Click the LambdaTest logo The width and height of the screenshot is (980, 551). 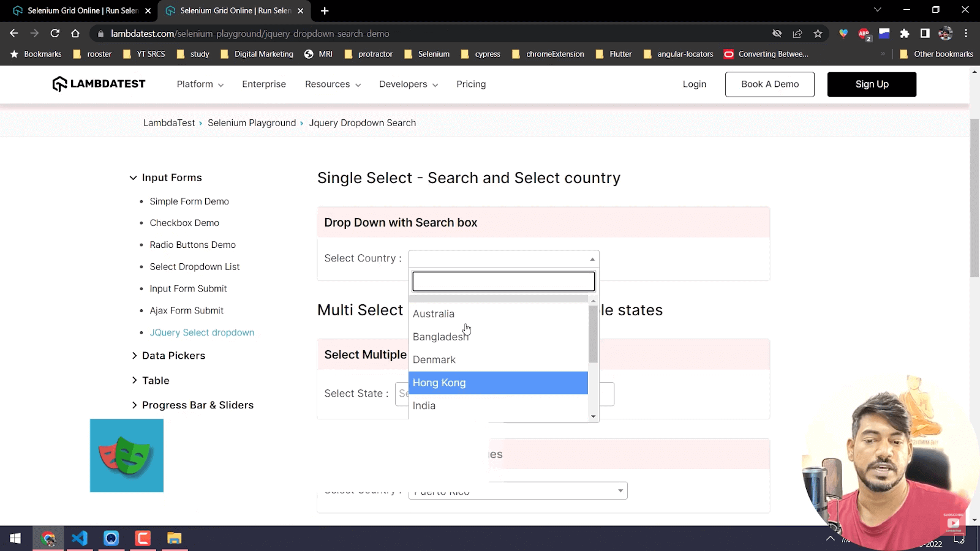(x=99, y=84)
